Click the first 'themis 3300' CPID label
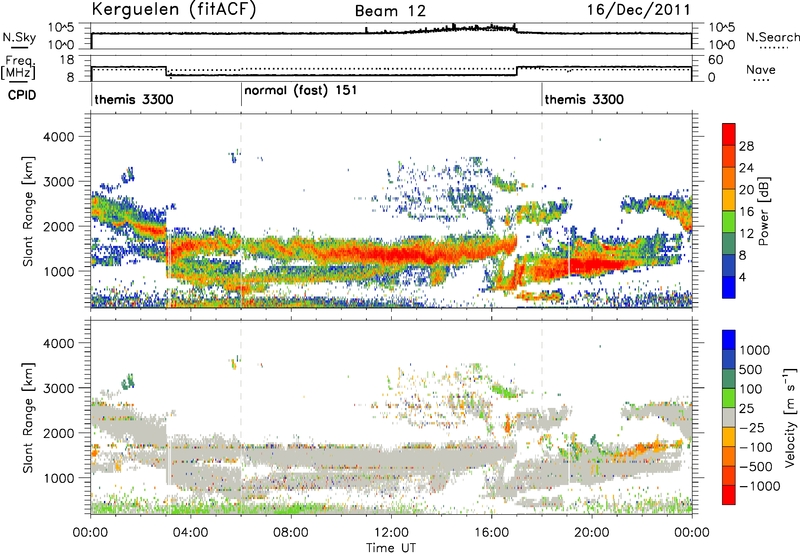Image resolution: width=800 pixels, height=554 pixels. 134,99
